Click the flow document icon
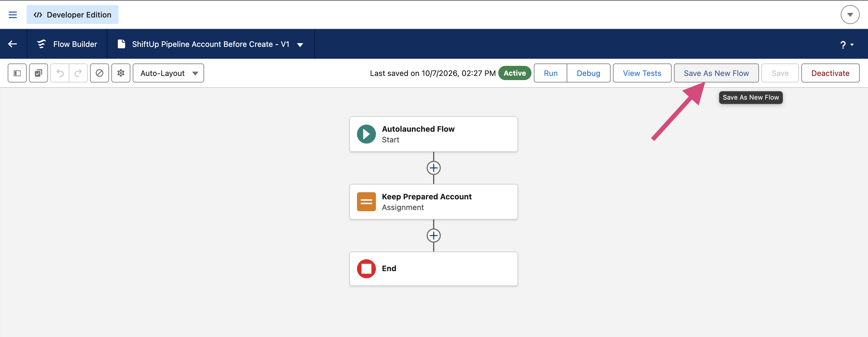The width and height of the screenshot is (868, 337). coord(121,44)
